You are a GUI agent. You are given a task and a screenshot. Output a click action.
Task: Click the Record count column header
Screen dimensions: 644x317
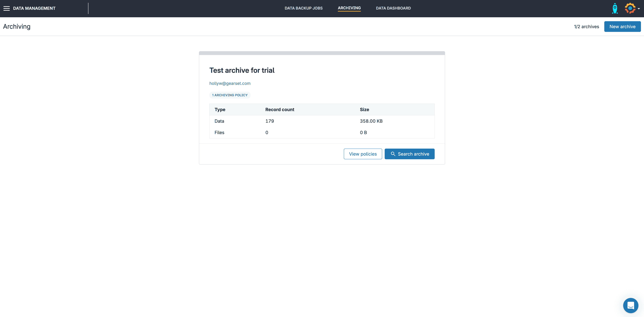coord(279,110)
